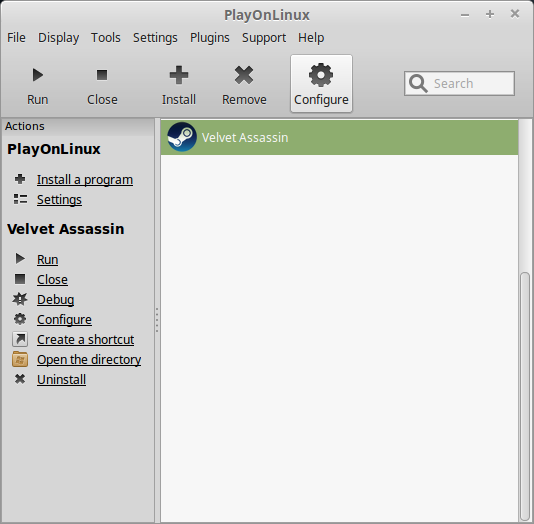534x524 pixels.
Task: Click the Configure gear toolbar button
Action: 321,83
